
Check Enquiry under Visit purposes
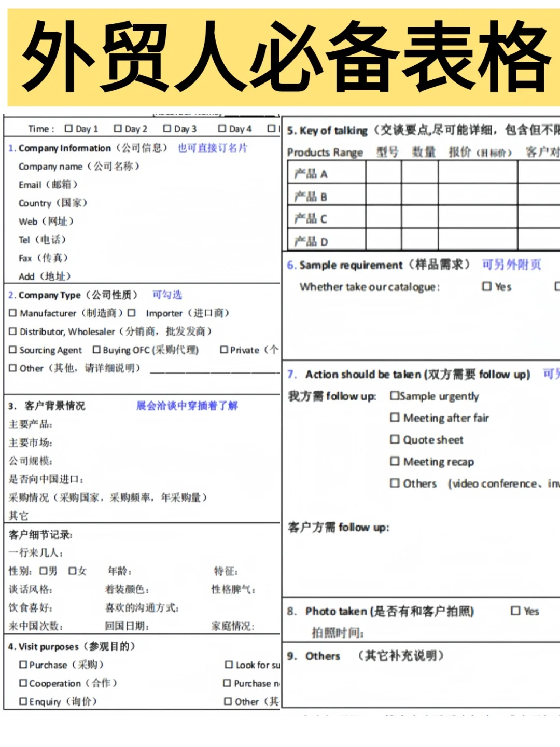[x=23, y=701]
